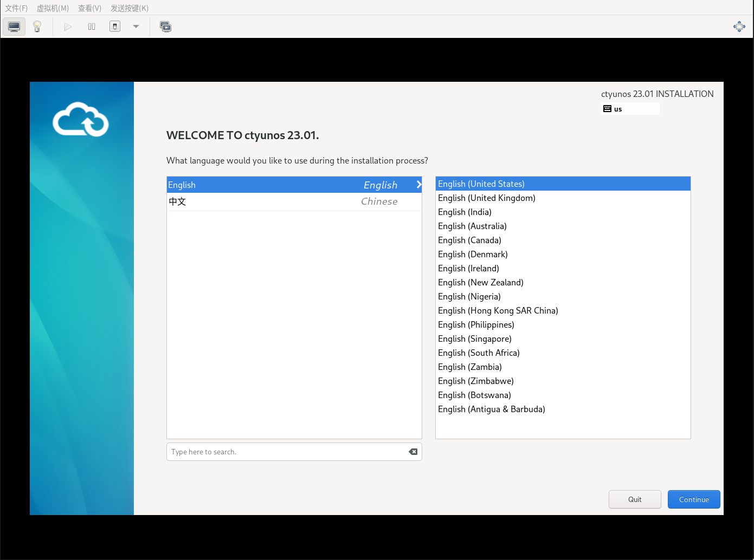This screenshot has height=560, width=754.
Task: Choose English (Botswana) locale
Action: pos(563,395)
